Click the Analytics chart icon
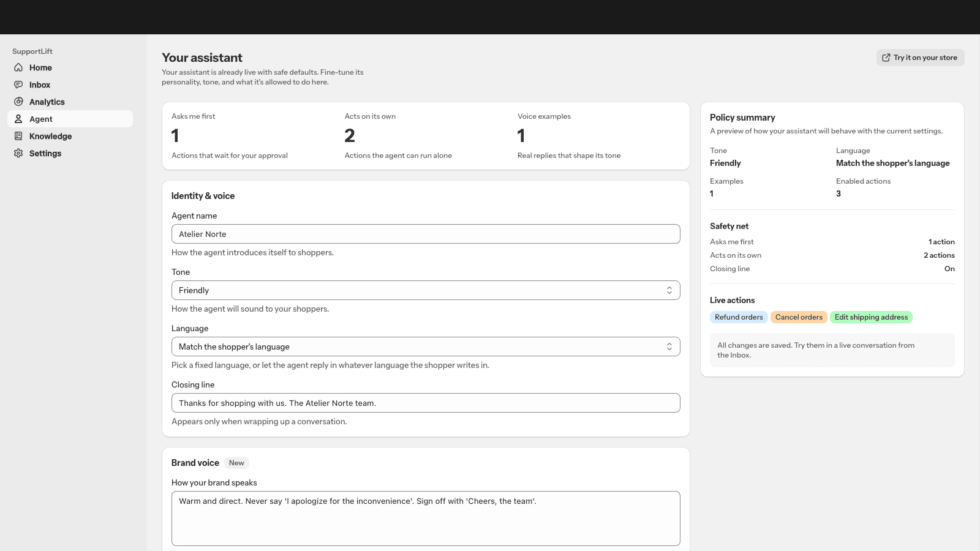 pos(18,102)
